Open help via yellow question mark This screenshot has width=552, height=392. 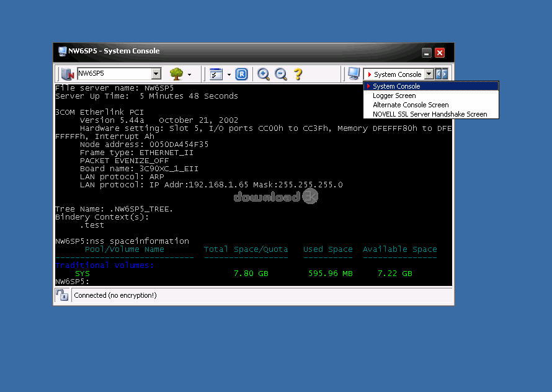click(x=298, y=74)
